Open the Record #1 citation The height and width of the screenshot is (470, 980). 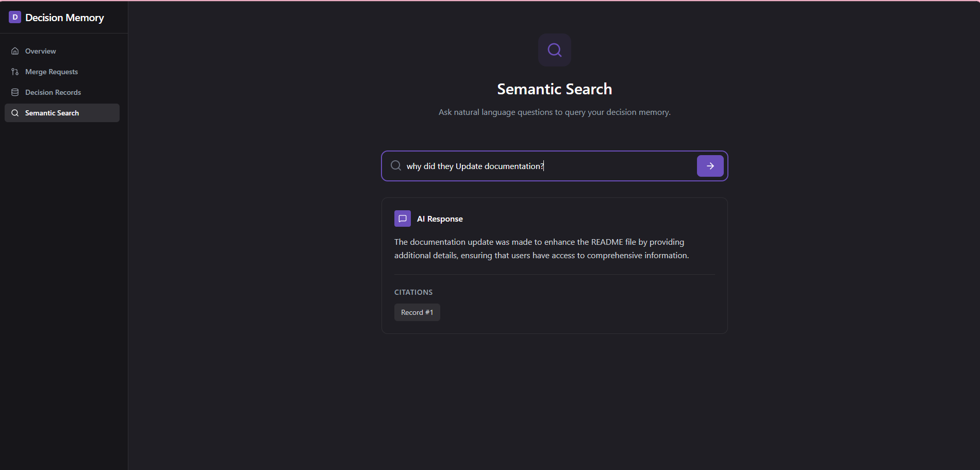click(417, 312)
